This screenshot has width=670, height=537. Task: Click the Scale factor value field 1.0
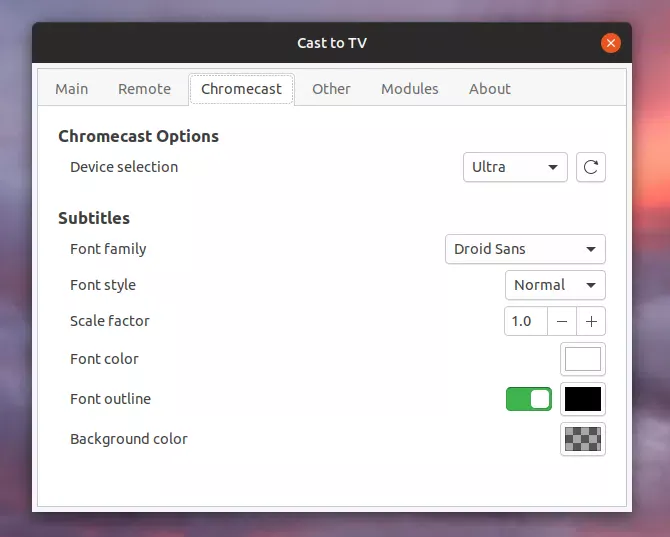tap(526, 321)
